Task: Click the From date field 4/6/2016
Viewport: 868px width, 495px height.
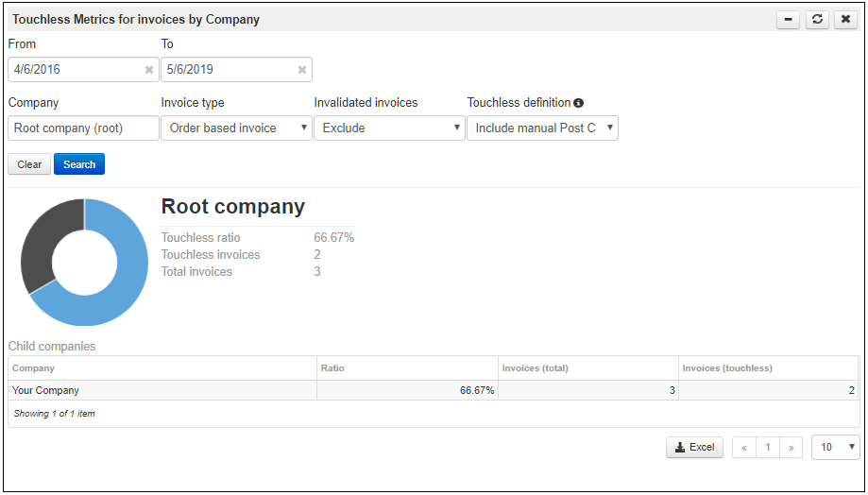Action: pos(84,70)
